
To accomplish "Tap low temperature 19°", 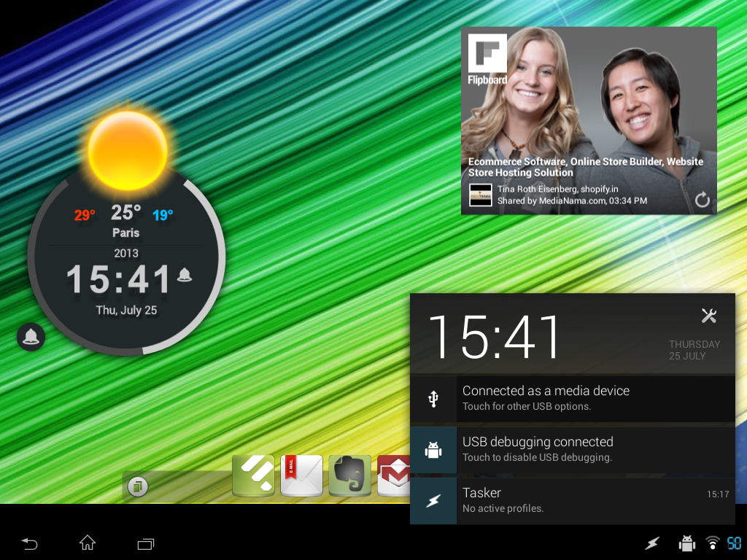I will pyautogui.click(x=163, y=215).
